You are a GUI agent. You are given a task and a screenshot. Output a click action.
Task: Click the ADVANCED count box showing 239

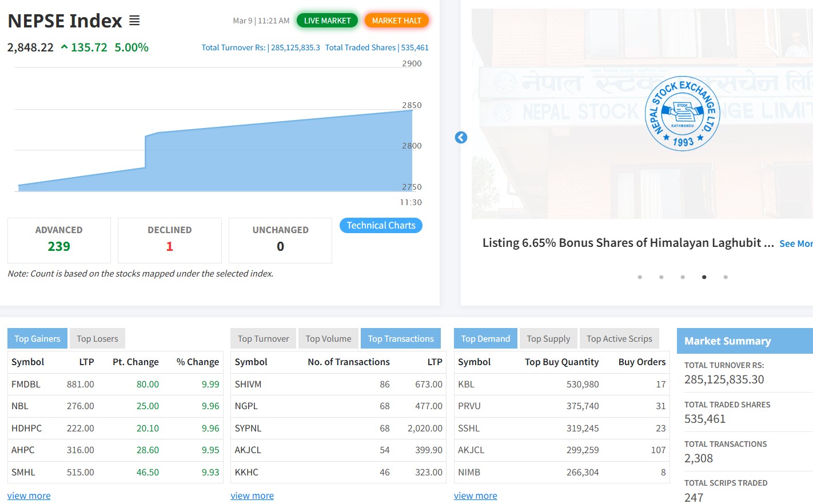[x=59, y=241]
